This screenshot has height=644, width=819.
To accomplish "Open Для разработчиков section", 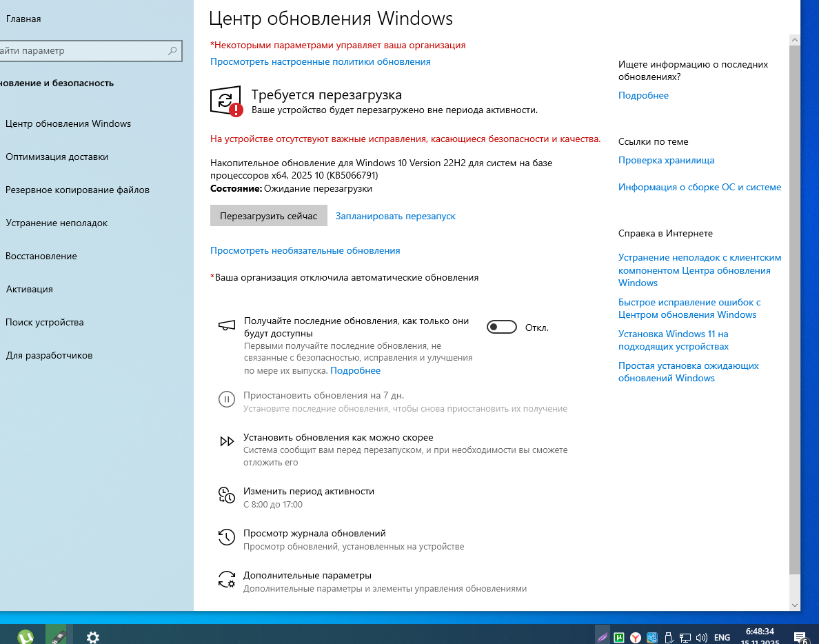I will coord(49,355).
